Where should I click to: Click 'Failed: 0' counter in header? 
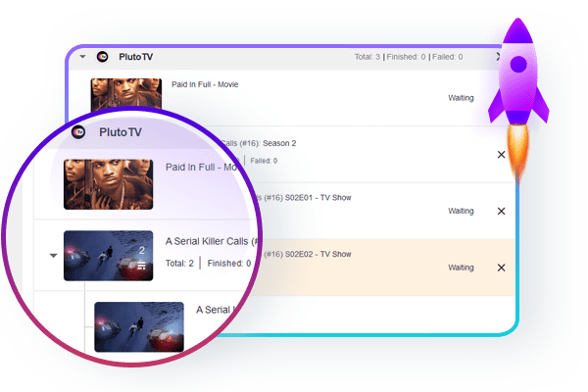(448, 57)
